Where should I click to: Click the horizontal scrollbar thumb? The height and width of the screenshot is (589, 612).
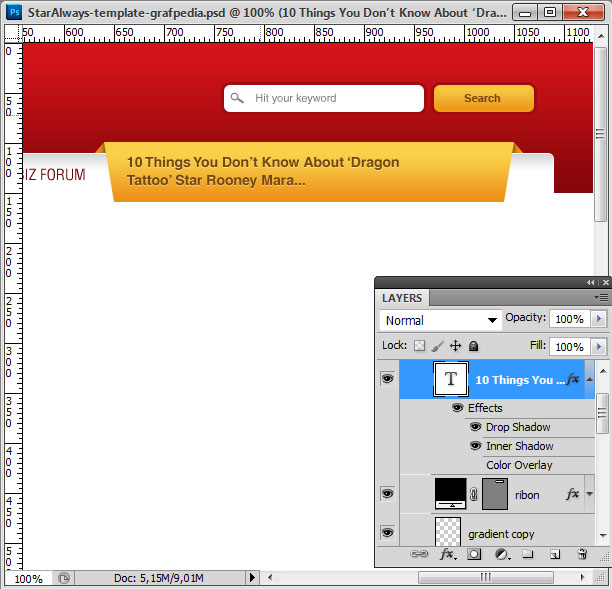[x=486, y=577]
